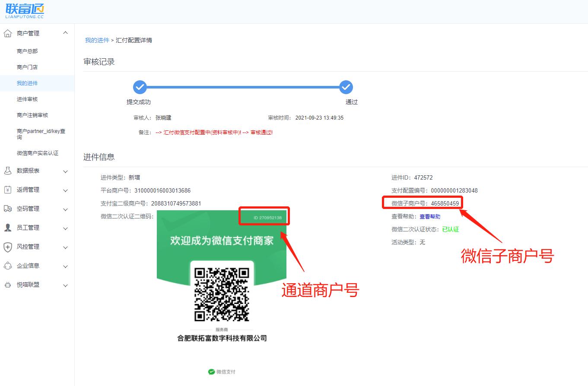Click the 悦喵联盟 icon
This screenshot has height=386, width=588.
(8, 285)
